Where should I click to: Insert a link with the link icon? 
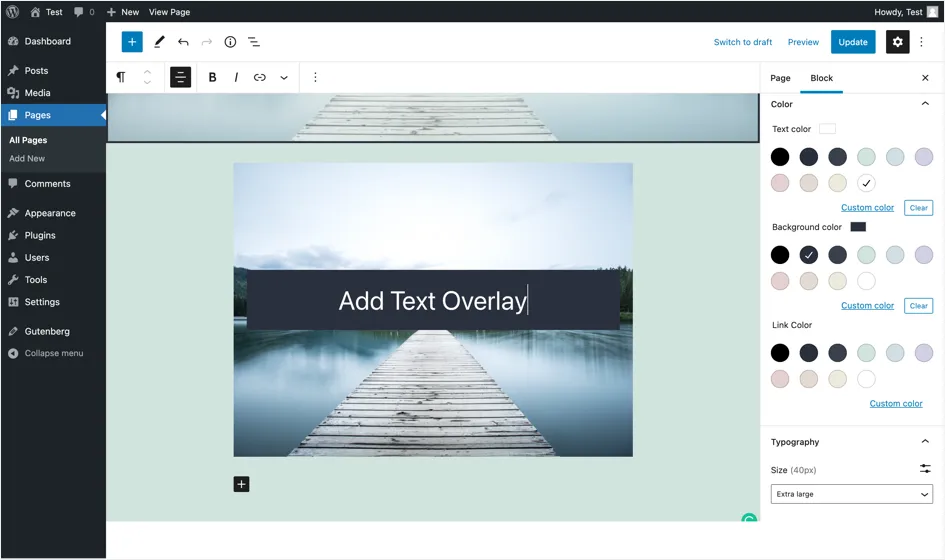pos(259,77)
